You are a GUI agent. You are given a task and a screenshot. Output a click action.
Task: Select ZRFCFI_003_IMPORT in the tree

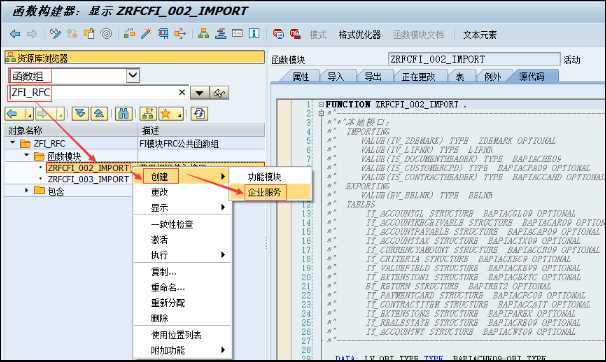(x=89, y=179)
